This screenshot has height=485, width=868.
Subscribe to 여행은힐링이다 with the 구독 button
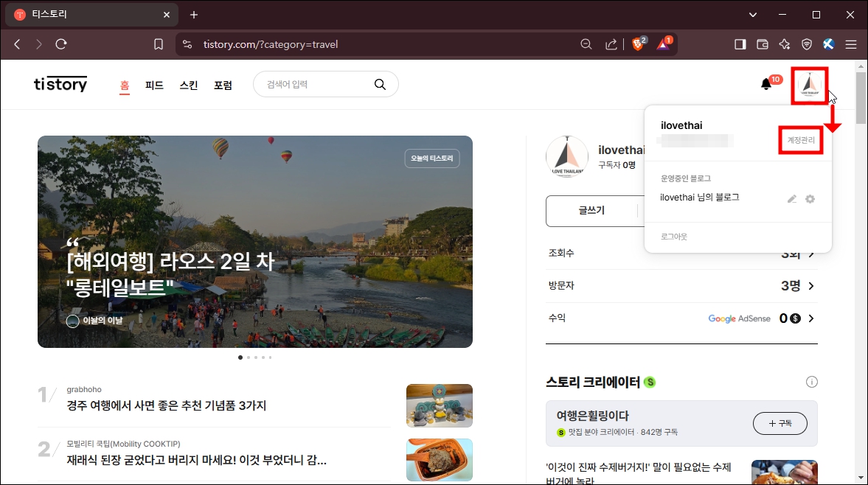point(780,423)
